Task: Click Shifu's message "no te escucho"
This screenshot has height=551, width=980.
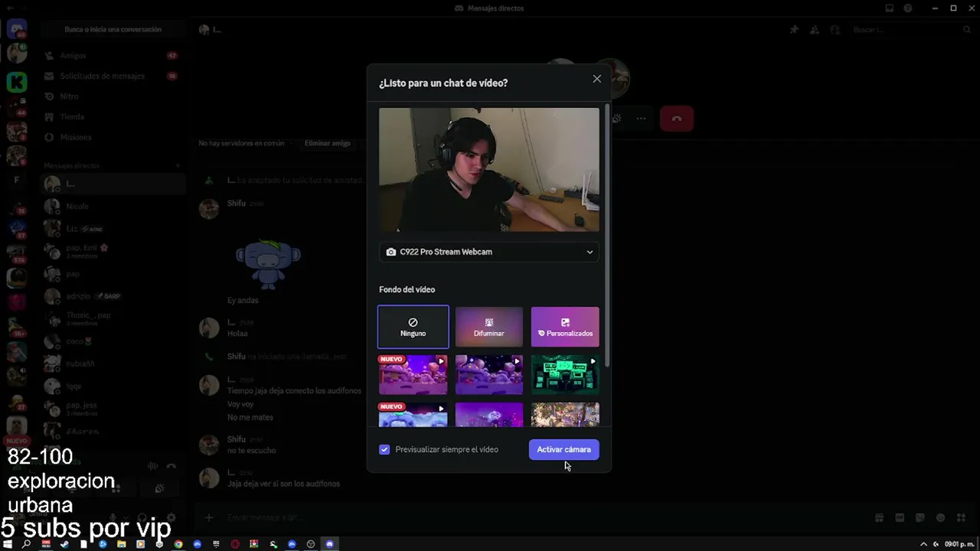Action: tap(251, 451)
